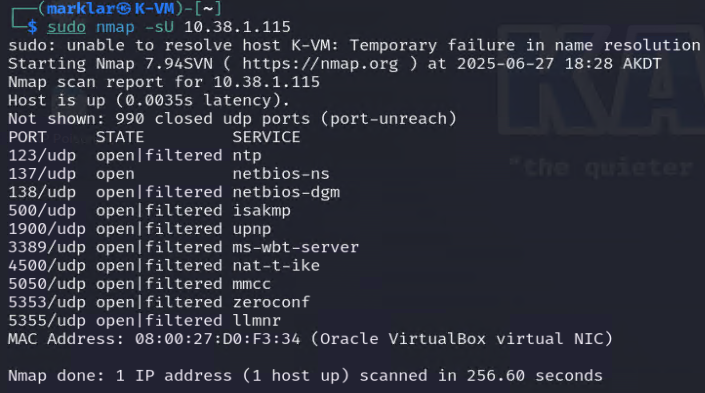Click the sudo command word in prompt
The height and width of the screenshot is (393, 705).
67,27
